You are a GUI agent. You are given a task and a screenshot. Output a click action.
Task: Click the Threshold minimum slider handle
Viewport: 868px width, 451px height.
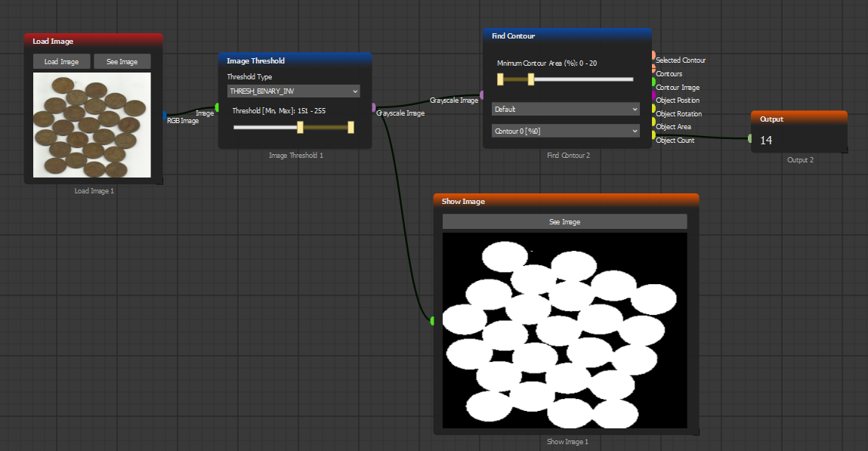[300, 128]
